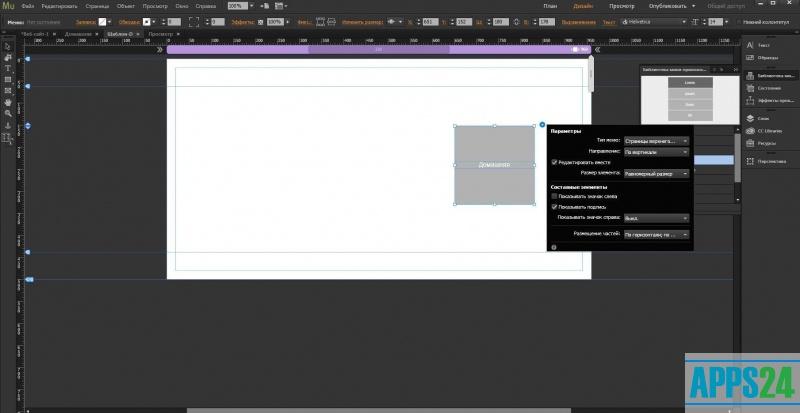
Task: Uncheck 'Показывать подпись' checkbox
Action: click(x=555, y=207)
